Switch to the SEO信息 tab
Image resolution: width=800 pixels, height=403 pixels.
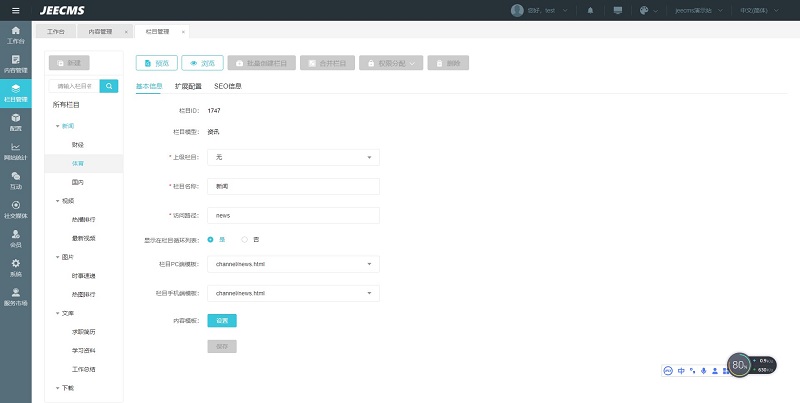[227, 86]
